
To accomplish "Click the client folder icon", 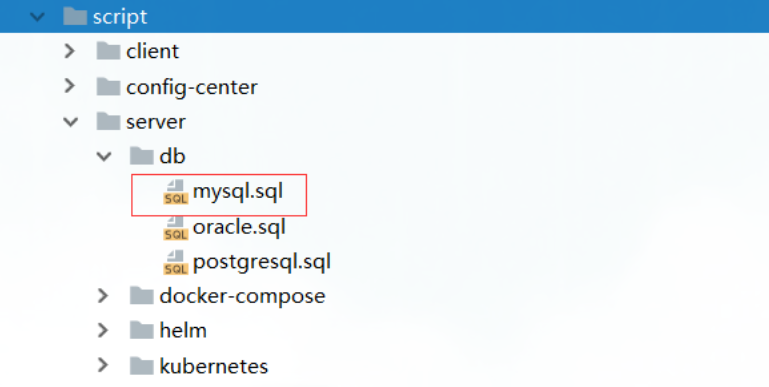I will 108,51.
